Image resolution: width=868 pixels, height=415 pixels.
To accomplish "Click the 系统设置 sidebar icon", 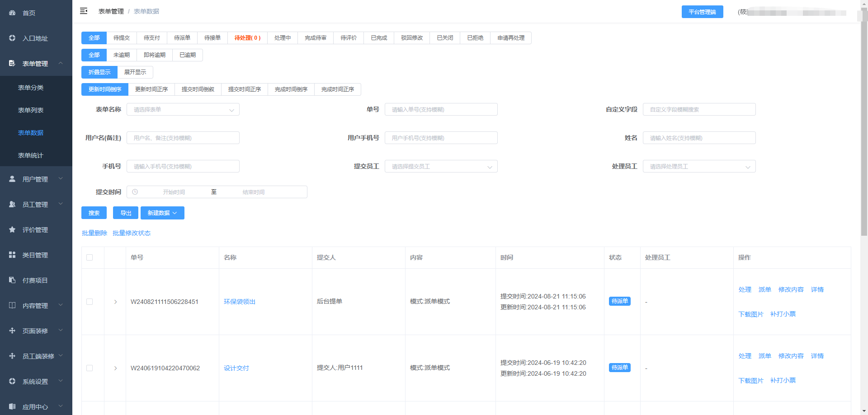I will pyautogui.click(x=12, y=382).
